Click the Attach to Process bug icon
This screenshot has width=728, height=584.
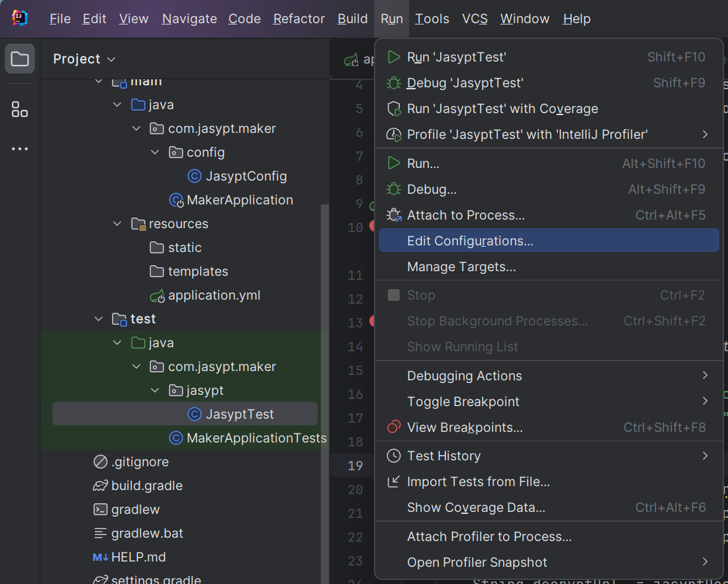click(394, 215)
